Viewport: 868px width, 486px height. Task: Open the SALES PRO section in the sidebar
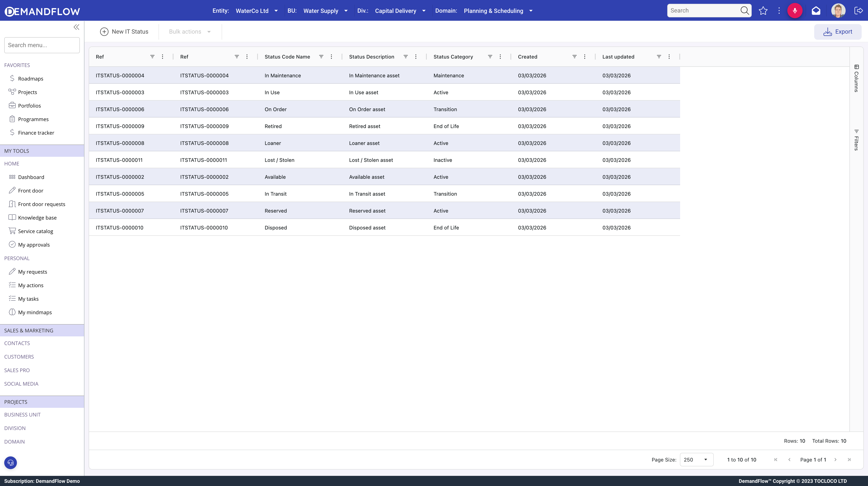(x=17, y=370)
